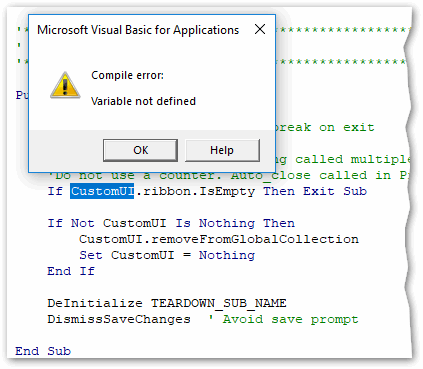Click the 'Compile error:' label
The height and width of the screenshot is (369, 423).
pyautogui.click(x=127, y=75)
